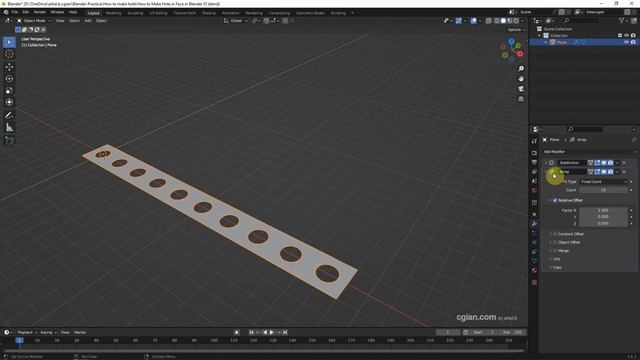
Task: Hide Plane object with eye icon
Action: [627, 42]
